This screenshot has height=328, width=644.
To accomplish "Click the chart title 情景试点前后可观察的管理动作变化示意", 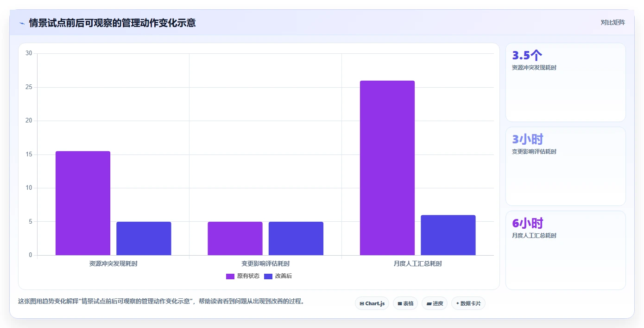I will (113, 23).
